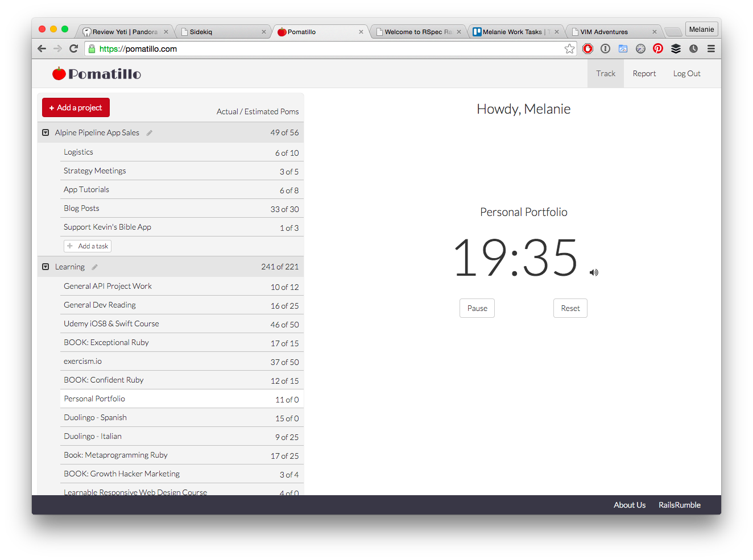Edit Alpine Pipeline App Sales pencil icon

tap(150, 133)
